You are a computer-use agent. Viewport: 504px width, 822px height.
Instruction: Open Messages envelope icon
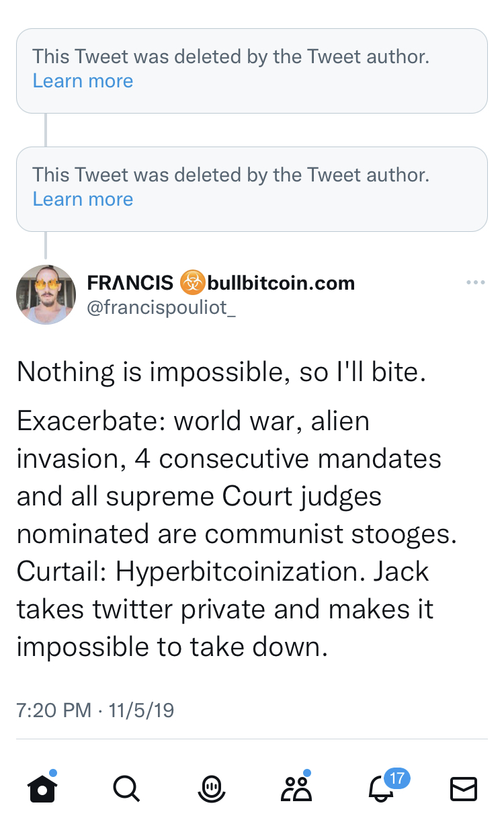coord(463,788)
